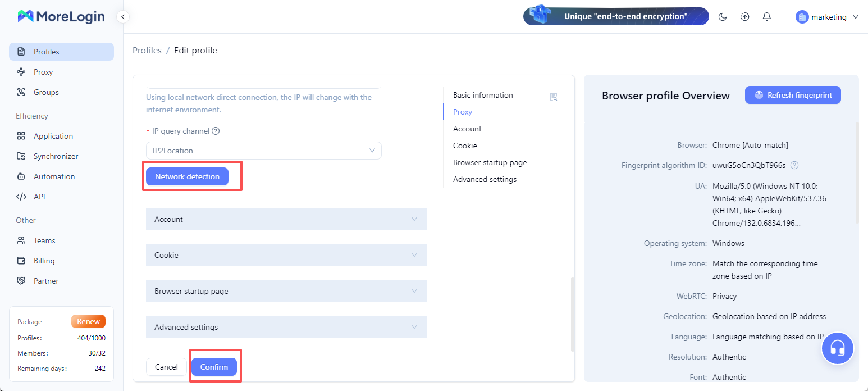Open the Groups section from the sidebar
This screenshot has height=391, width=868.
46,92
